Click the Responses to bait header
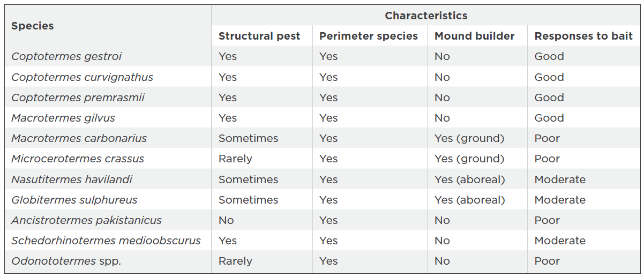 [583, 36]
